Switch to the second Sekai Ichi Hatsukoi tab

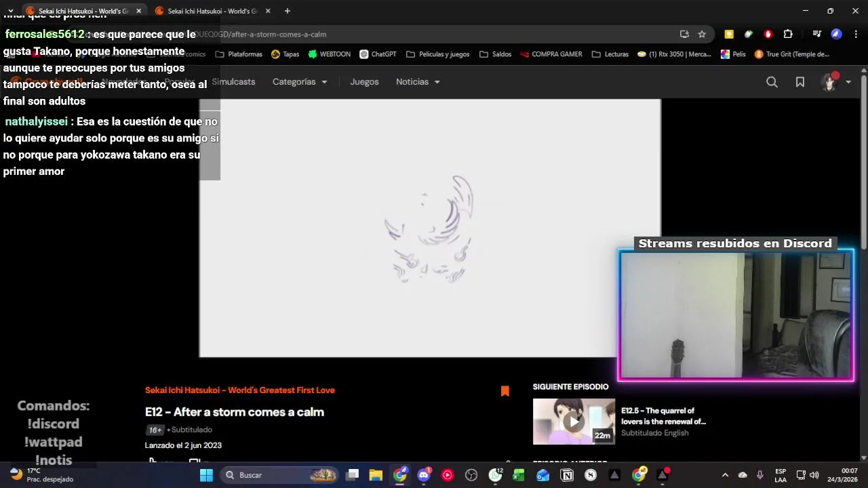click(212, 11)
